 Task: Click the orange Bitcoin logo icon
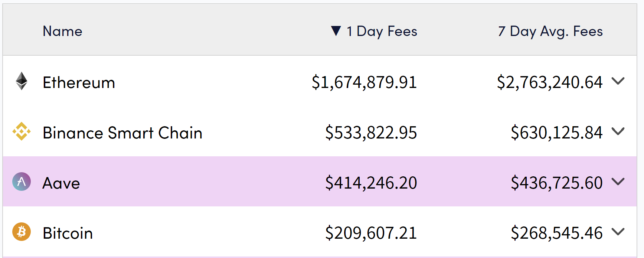pos(22,232)
